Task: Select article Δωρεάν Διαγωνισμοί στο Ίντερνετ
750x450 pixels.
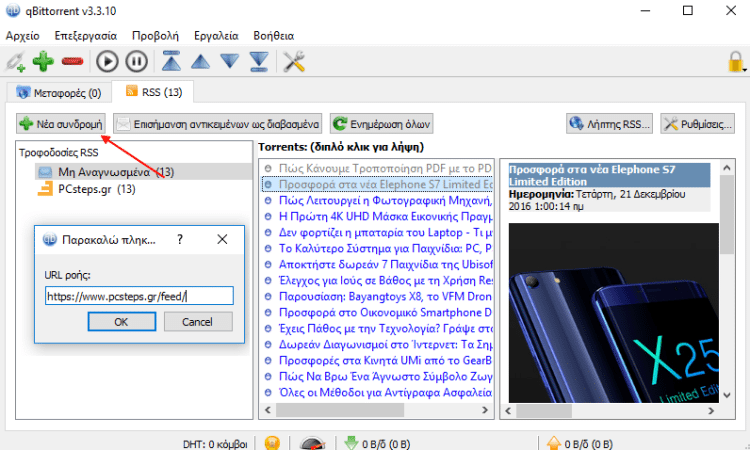Action: [378, 345]
